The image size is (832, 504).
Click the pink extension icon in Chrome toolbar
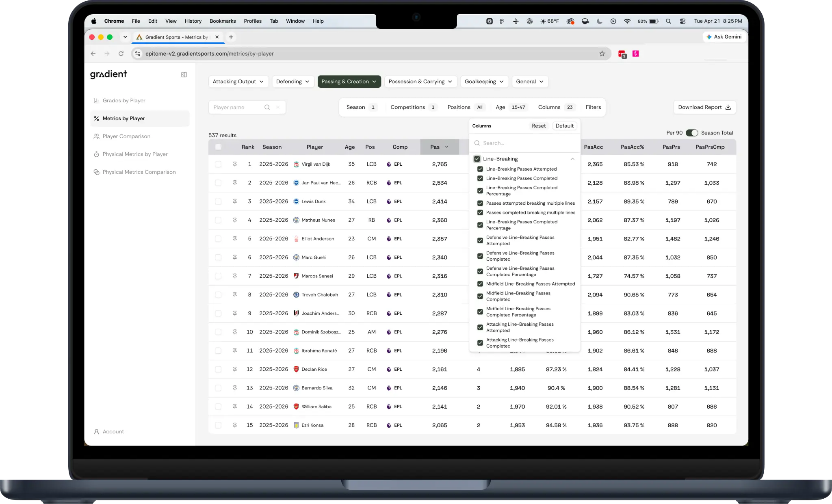pos(635,54)
